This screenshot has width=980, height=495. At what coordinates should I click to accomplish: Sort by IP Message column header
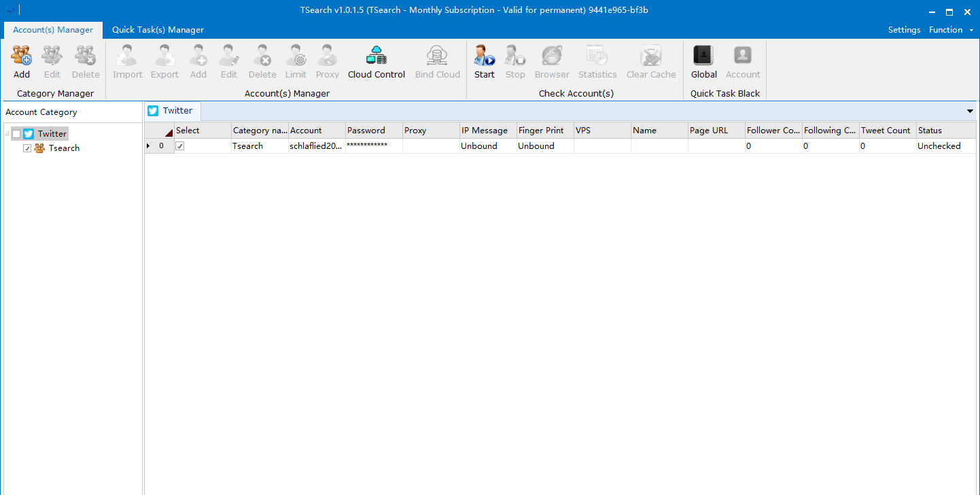[x=488, y=131]
